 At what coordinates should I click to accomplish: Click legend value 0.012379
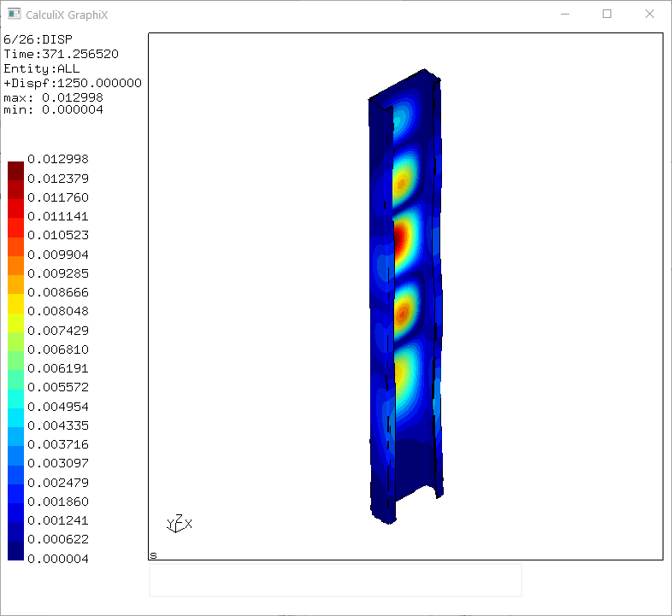tap(58, 179)
